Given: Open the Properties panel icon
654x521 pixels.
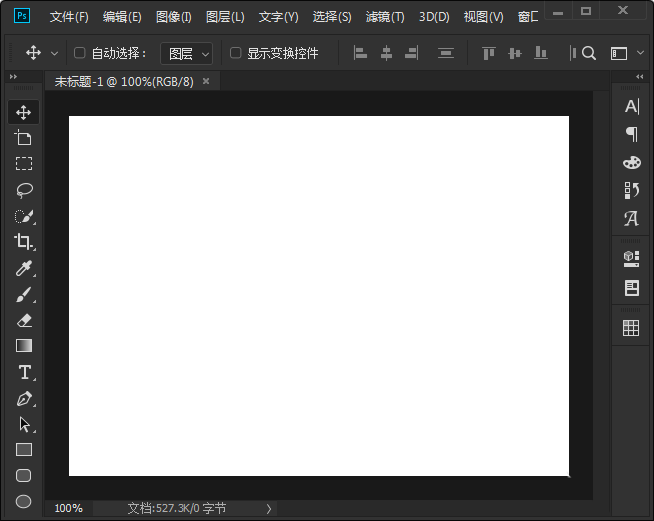Looking at the screenshot, I should point(631,288).
